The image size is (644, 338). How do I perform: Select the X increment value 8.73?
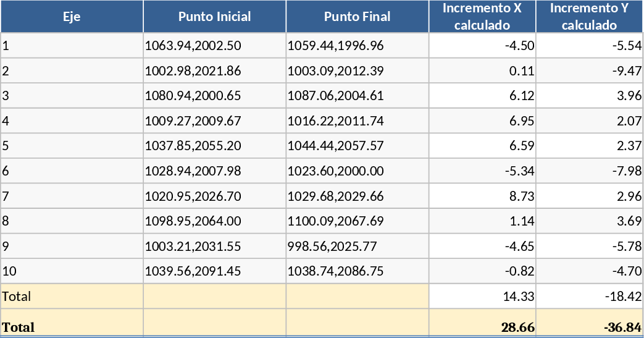tap(482, 196)
